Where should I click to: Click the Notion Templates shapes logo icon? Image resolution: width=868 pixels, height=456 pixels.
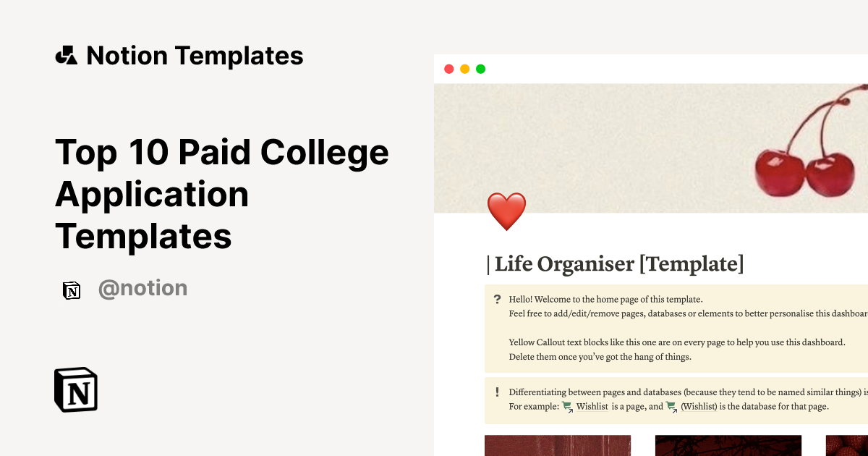point(67,56)
